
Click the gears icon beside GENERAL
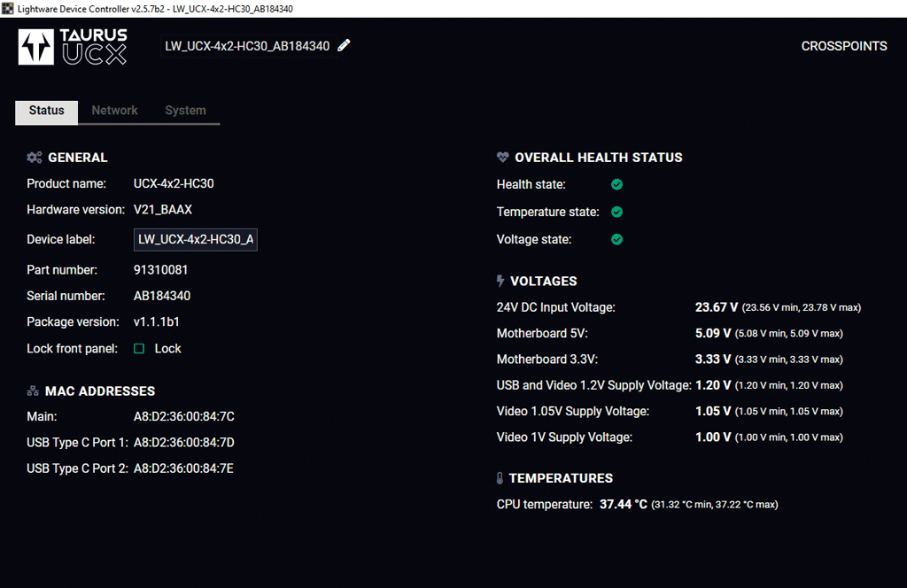(x=35, y=158)
